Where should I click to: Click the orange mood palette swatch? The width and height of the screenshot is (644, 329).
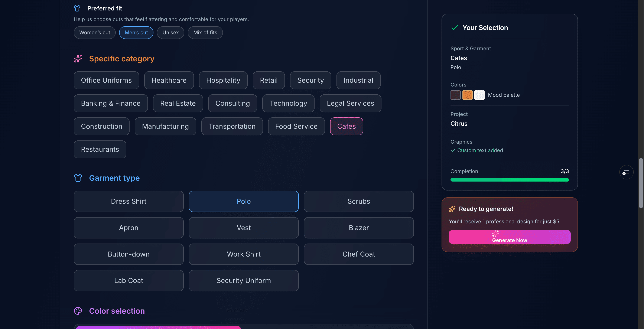tap(467, 95)
